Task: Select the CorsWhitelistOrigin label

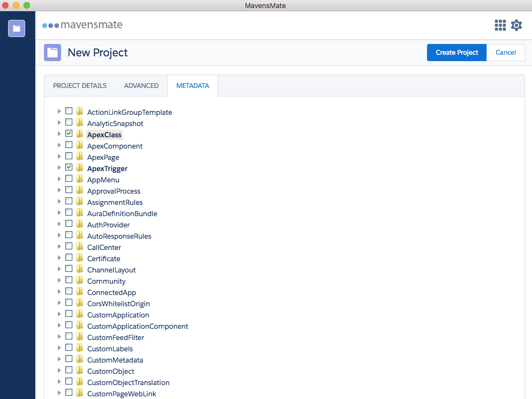Action: tap(118, 304)
